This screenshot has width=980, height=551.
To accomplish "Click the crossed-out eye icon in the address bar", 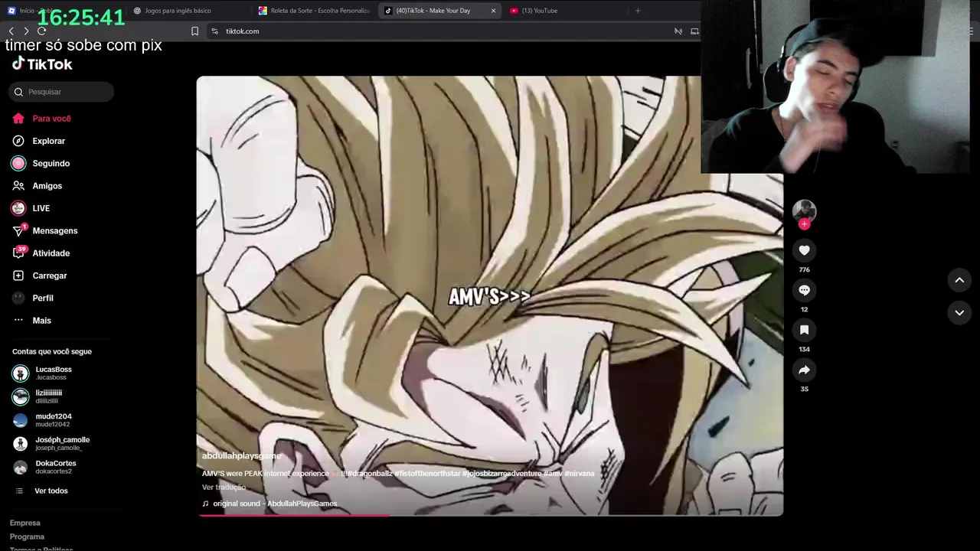I will click(678, 31).
